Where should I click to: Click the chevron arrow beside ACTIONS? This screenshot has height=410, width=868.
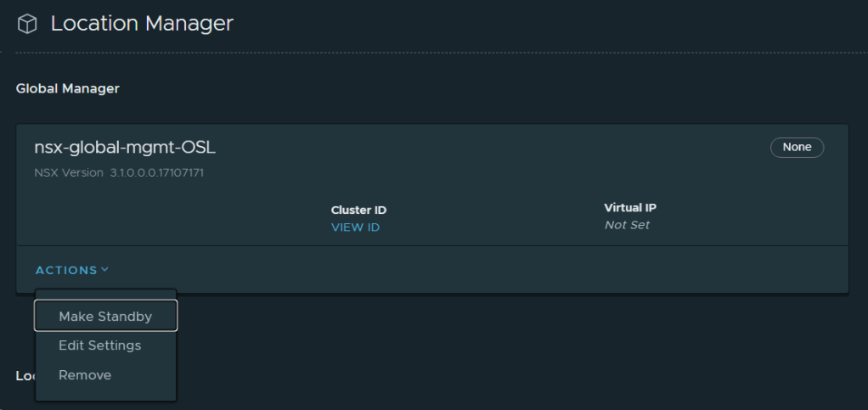click(104, 270)
